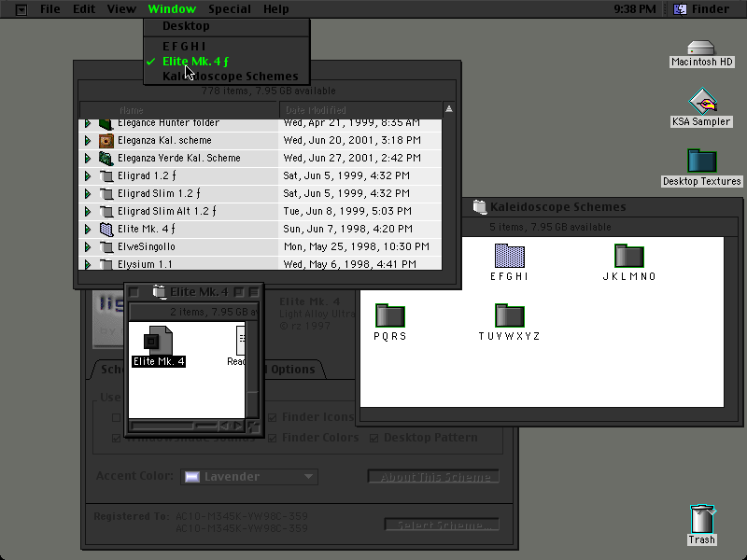Click the Eligrad Slim 1.2 ƒ folder icon
The width and height of the screenshot is (747, 560).
click(106, 193)
